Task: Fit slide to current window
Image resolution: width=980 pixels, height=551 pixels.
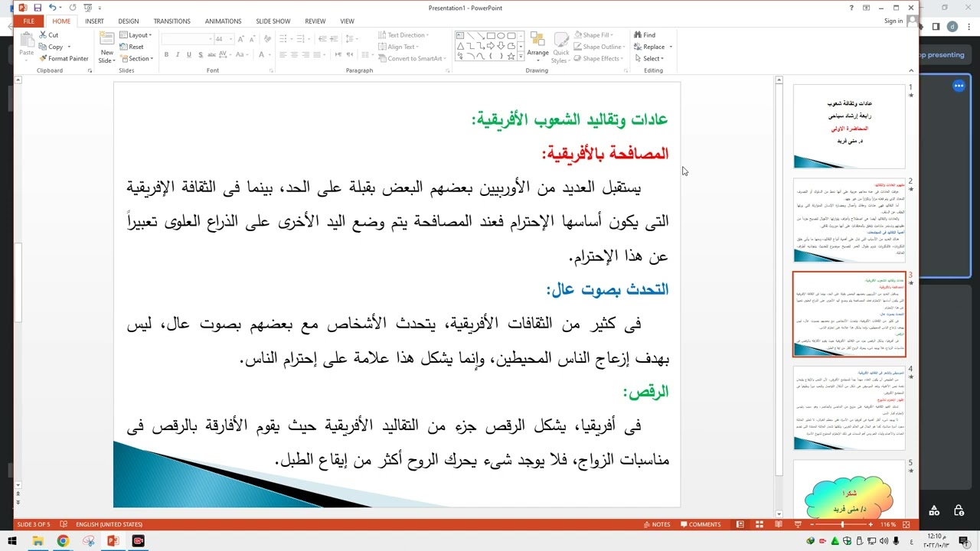Action: coord(907,524)
